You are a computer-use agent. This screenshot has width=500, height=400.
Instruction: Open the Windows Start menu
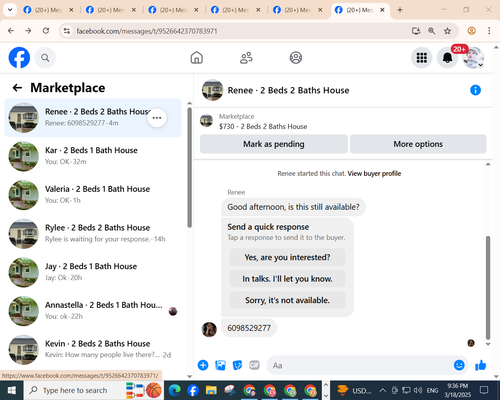pyautogui.click(x=12, y=390)
